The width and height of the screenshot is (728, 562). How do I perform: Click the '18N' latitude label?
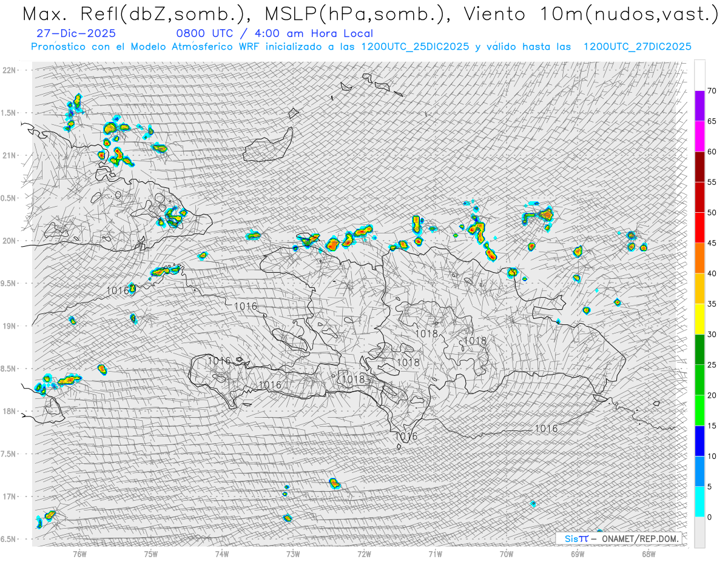pyautogui.click(x=10, y=411)
